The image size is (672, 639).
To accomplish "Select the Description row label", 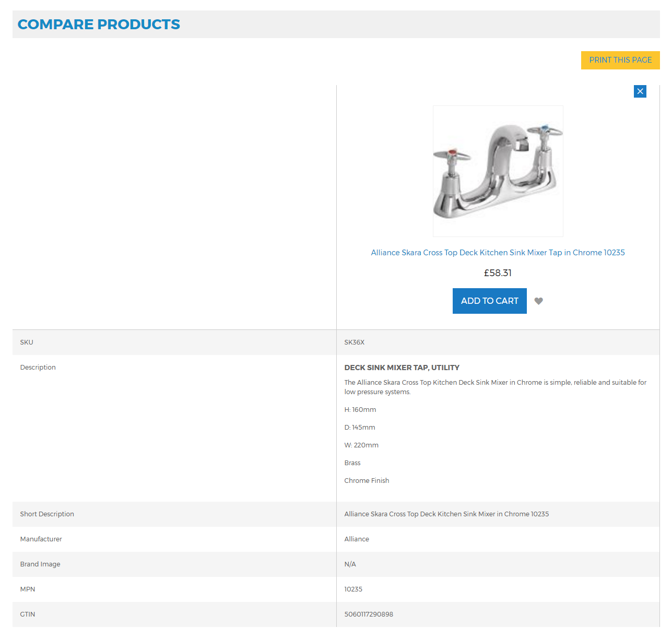I will (38, 368).
